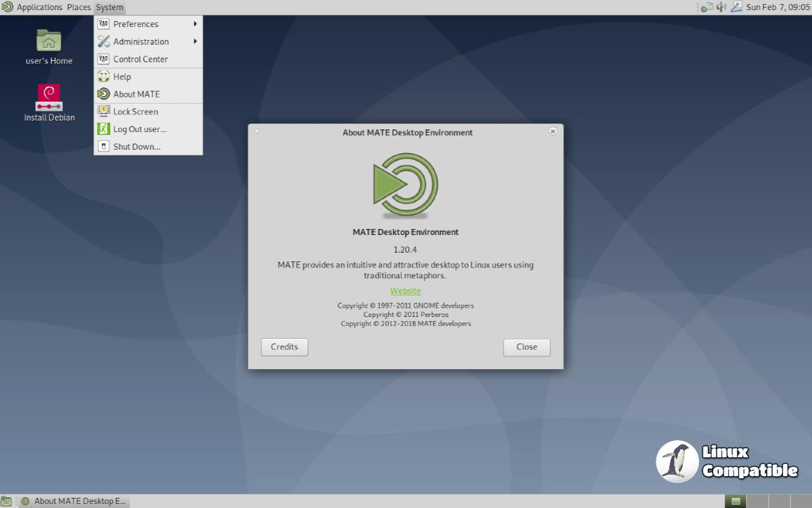Click the volume speaker icon in top panel

pyautogui.click(x=721, y=7)
